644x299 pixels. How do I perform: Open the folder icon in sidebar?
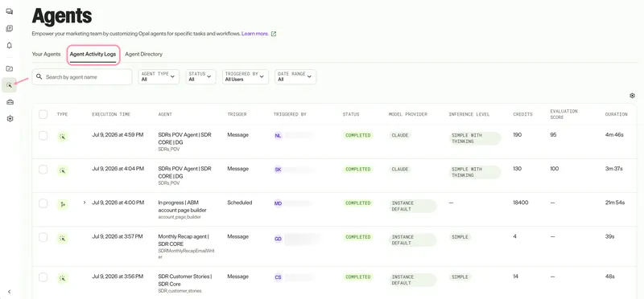(9, 68)
